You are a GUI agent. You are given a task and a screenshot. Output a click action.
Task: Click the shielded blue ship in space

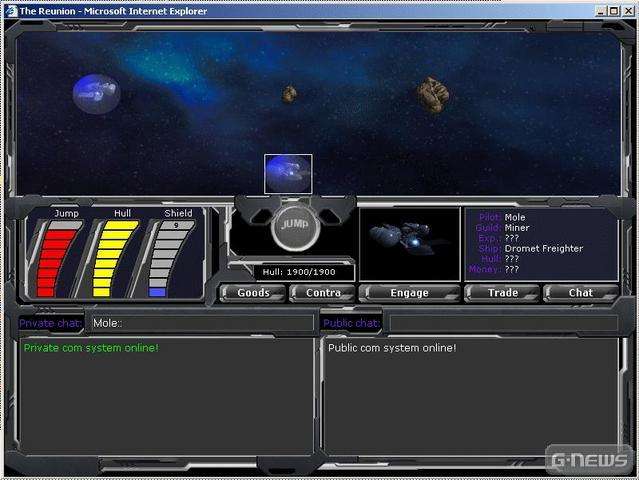(95, 94)
